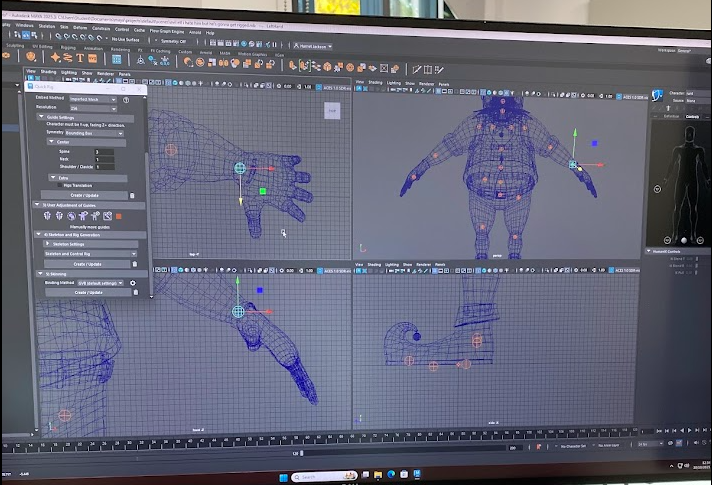Image resolution: width=712 pixels, height=485 pixels.
Task: Toggle the last snap magnet (make live)
Action: click(x=99, y=38)
